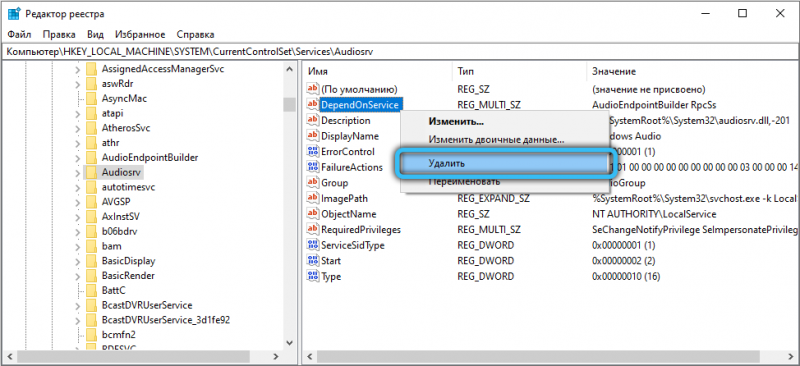Open the Избранное menu
This screenshot has height=366, width=800.
[140, 35]
